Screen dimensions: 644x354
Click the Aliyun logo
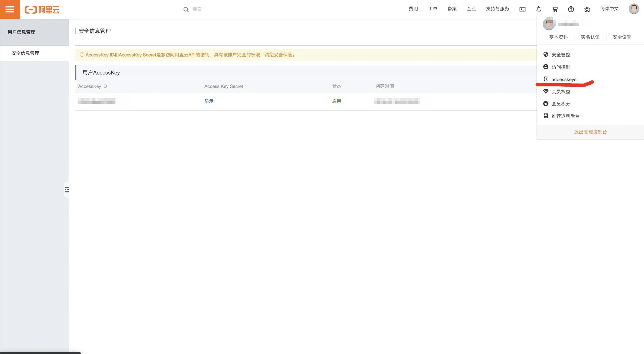click(42, 10)
